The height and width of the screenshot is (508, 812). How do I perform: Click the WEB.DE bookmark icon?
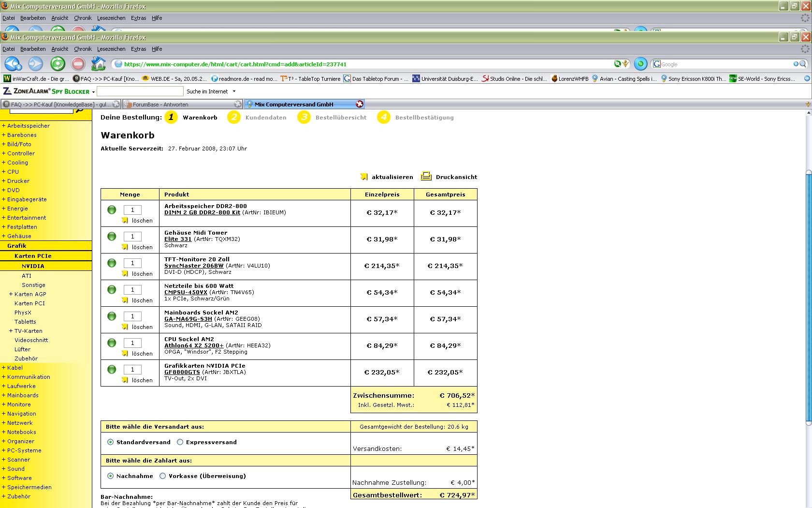point(145,78)
